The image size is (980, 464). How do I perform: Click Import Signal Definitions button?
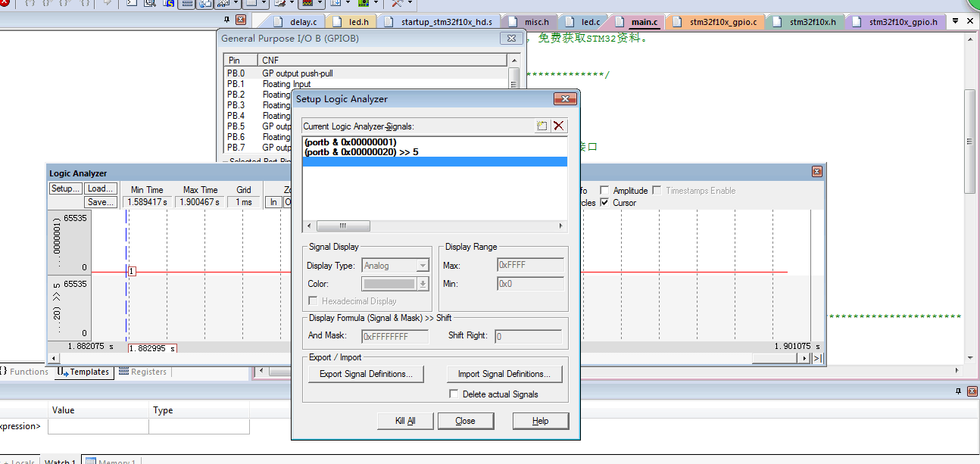coord(504,374)
